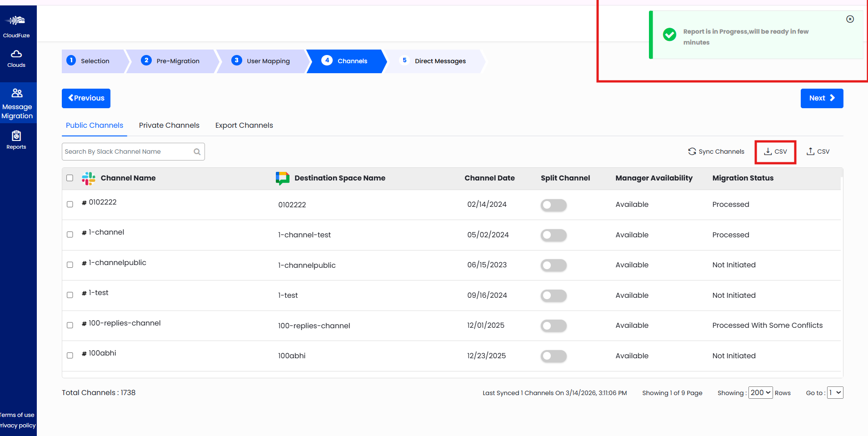Viewport: 868px width, 436px height.
Task: Click status Processed With Some Conflicts
Action: pyautogui.click(x=767, y=326)
